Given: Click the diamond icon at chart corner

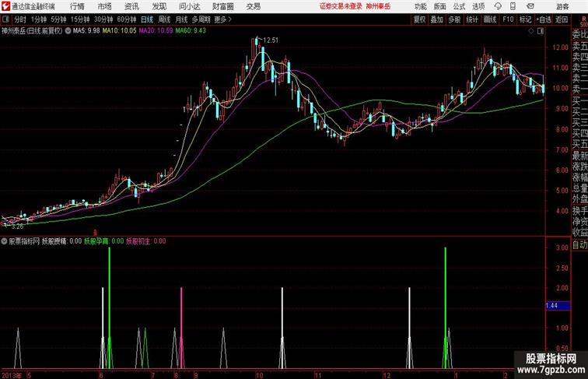Looking at the screenshot, I should 531,31.
